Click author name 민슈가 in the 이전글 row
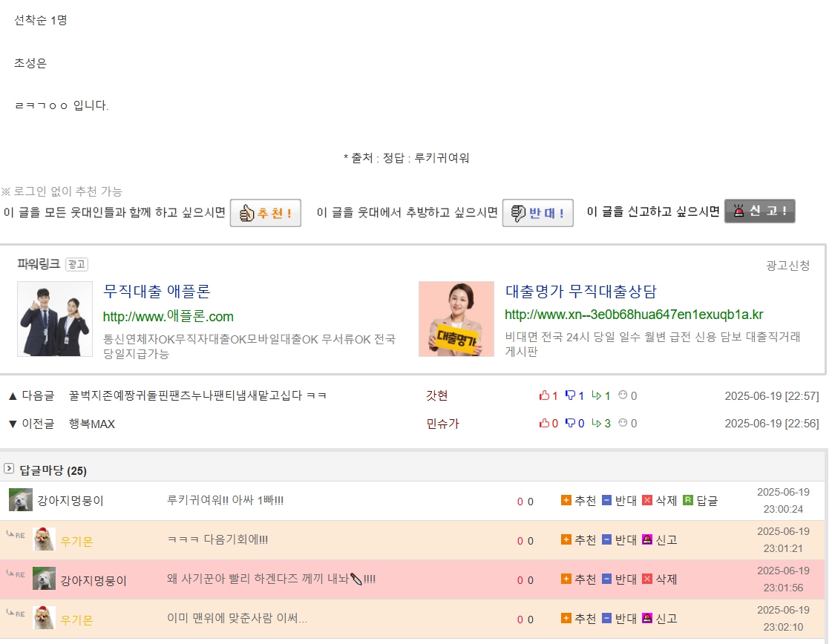832x644 pixels. pyautogui.click(x=442, y=424)
